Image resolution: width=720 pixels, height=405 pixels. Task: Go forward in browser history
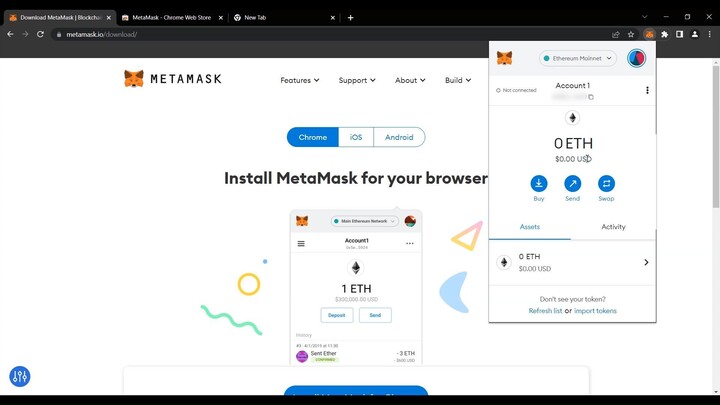click(x=25, y=34)
